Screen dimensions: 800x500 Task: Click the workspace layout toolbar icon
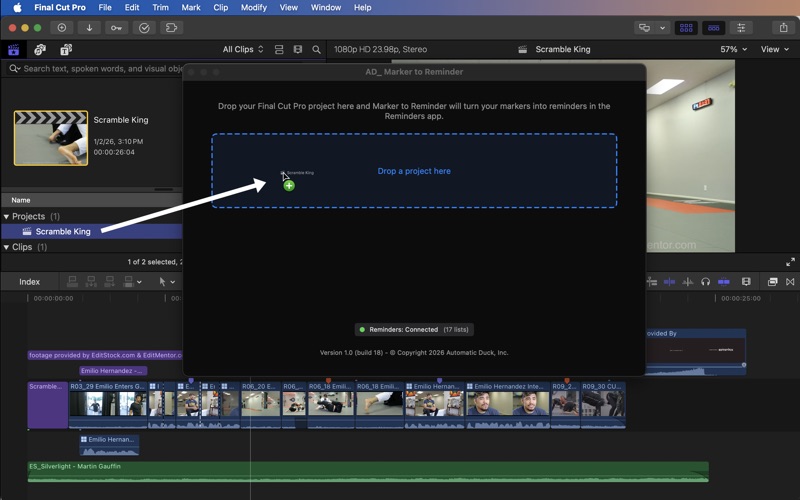[644, 28]
